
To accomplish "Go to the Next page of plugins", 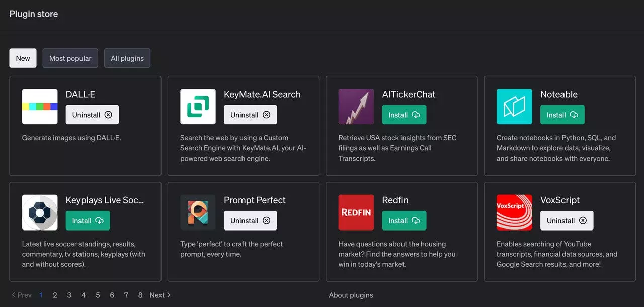I will [160, 295].
